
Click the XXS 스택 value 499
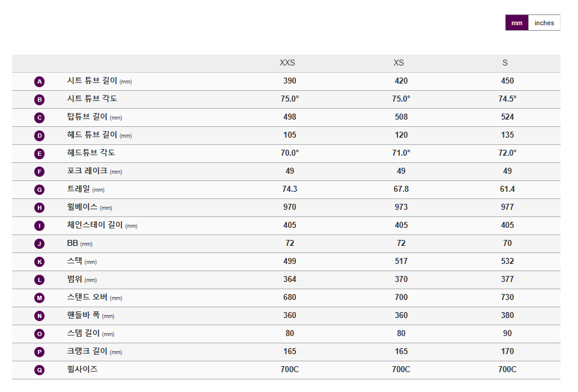click(290, 262)
